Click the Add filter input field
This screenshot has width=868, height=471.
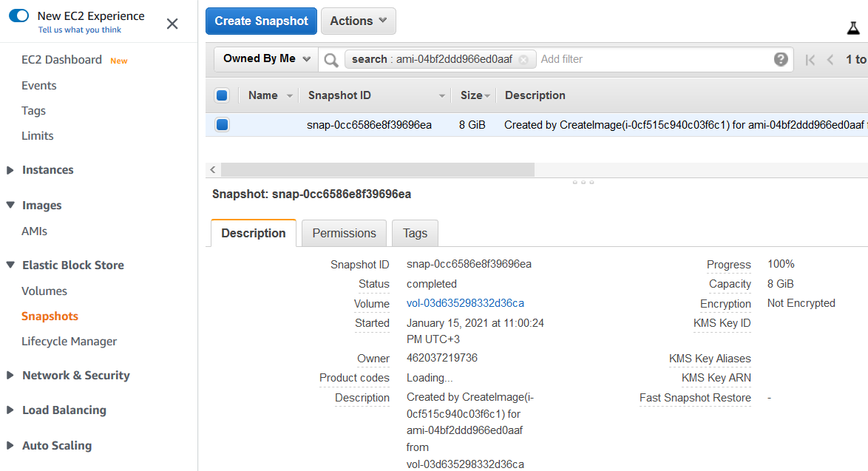point(653,59)
